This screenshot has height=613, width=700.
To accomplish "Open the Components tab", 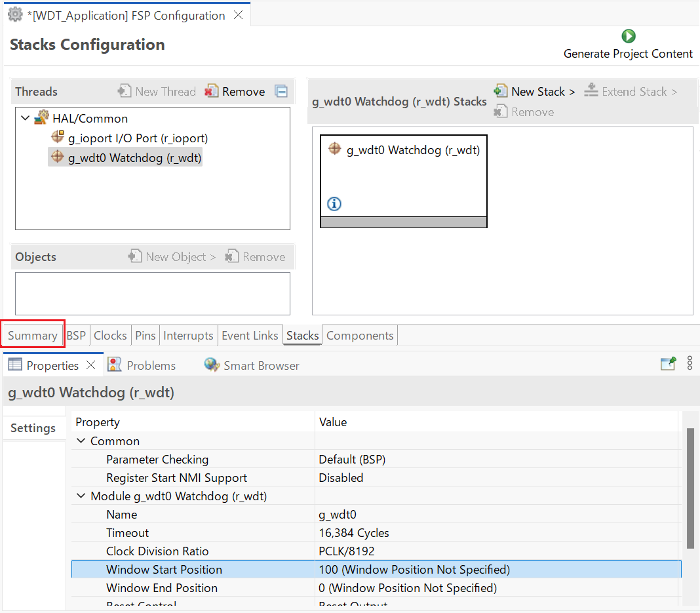I will (x=360, y=335).
